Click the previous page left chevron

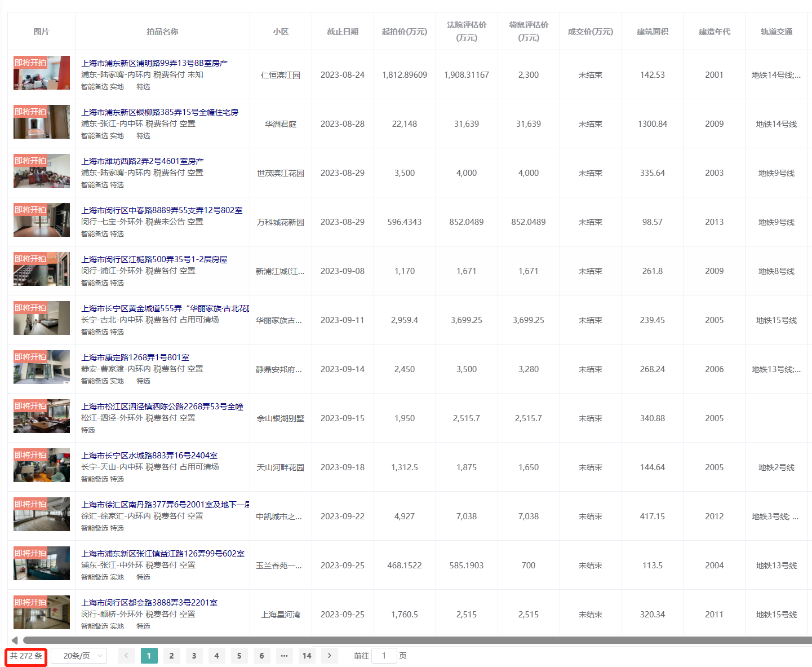[x=126, y=656]
